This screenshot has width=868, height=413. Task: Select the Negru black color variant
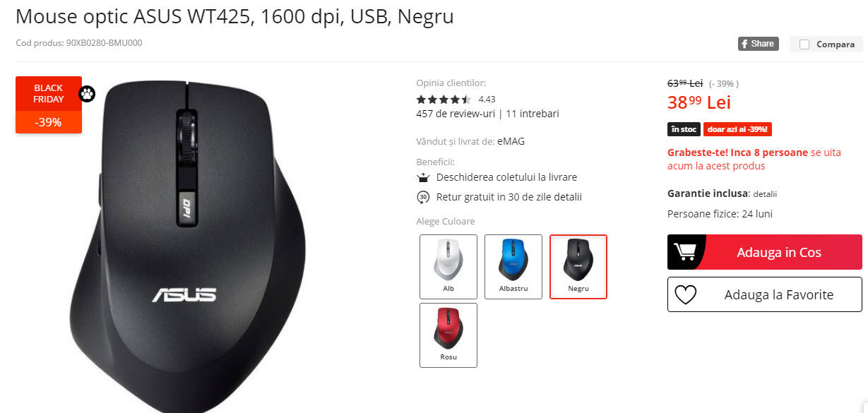pos(578,267)
